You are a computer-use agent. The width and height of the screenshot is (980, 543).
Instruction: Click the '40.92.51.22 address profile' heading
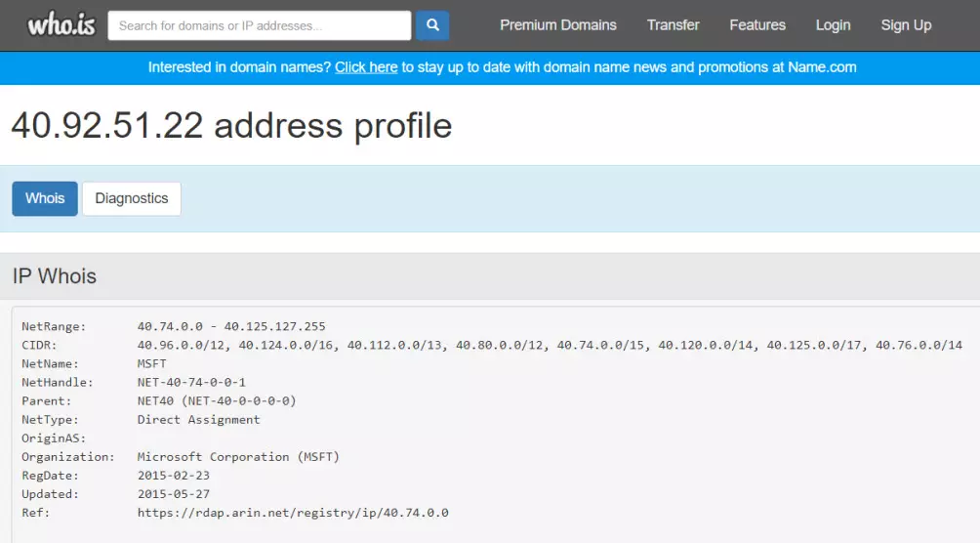[x=231, y=126]
